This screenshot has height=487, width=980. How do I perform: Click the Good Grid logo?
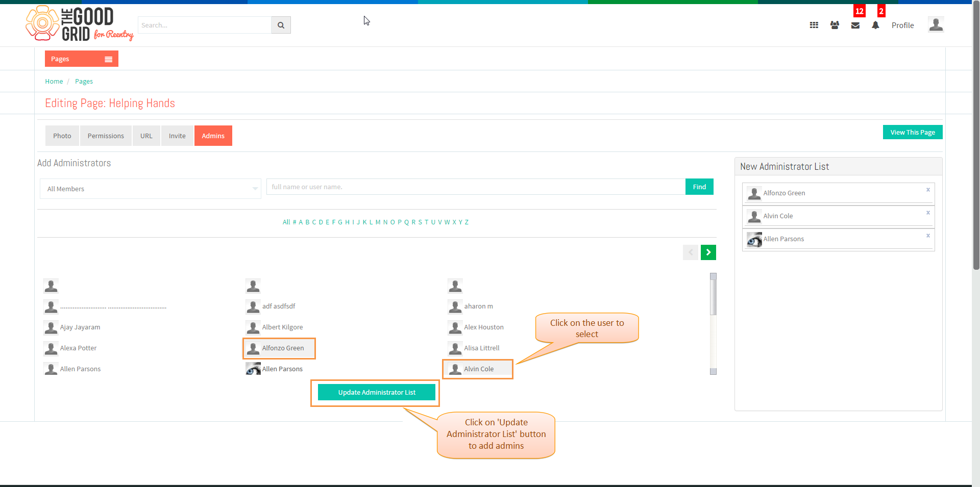(80, 23)
